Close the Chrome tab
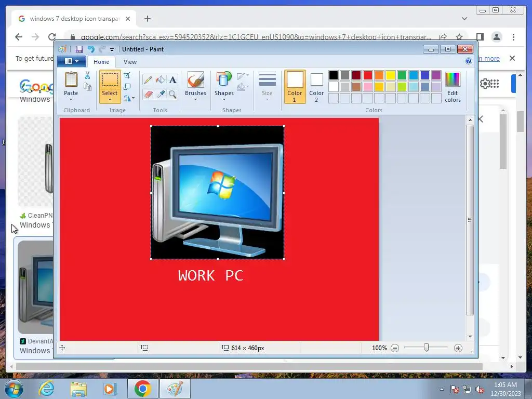 (128, 19)
